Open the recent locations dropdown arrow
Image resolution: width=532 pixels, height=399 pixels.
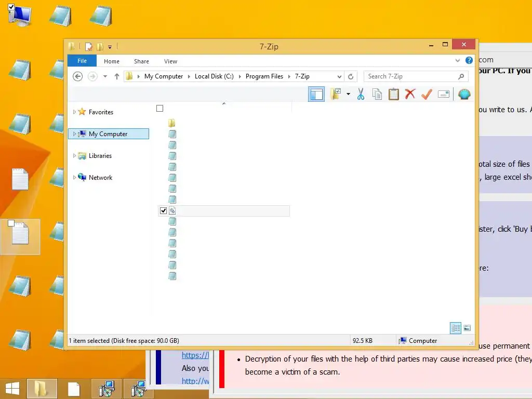(105, 76)
